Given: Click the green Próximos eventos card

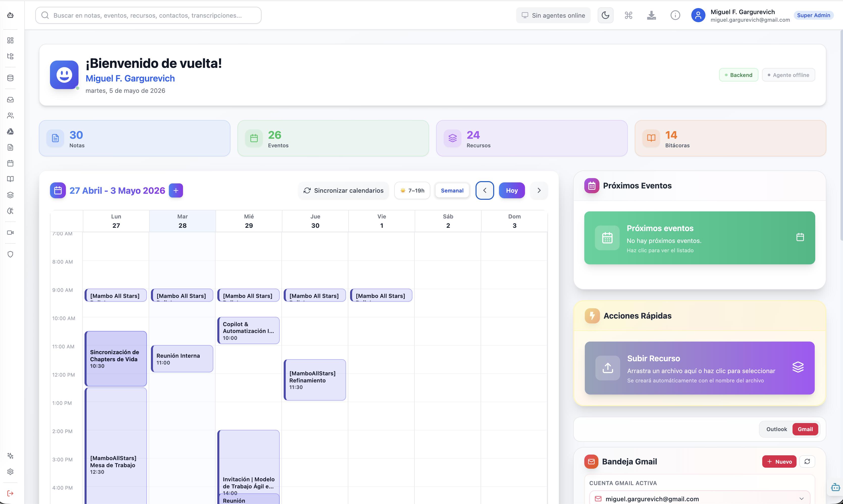Looking at the screenshot, I should (x=700, y=238).
